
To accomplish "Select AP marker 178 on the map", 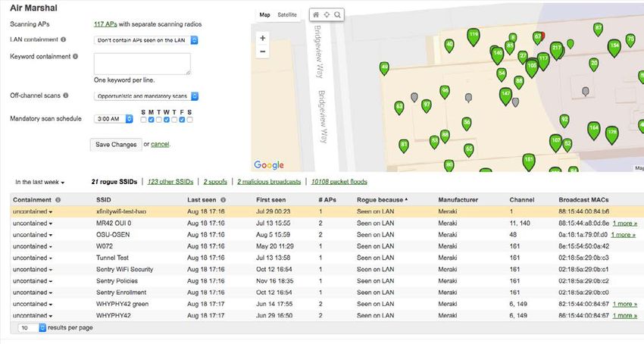I will (612, 134).
